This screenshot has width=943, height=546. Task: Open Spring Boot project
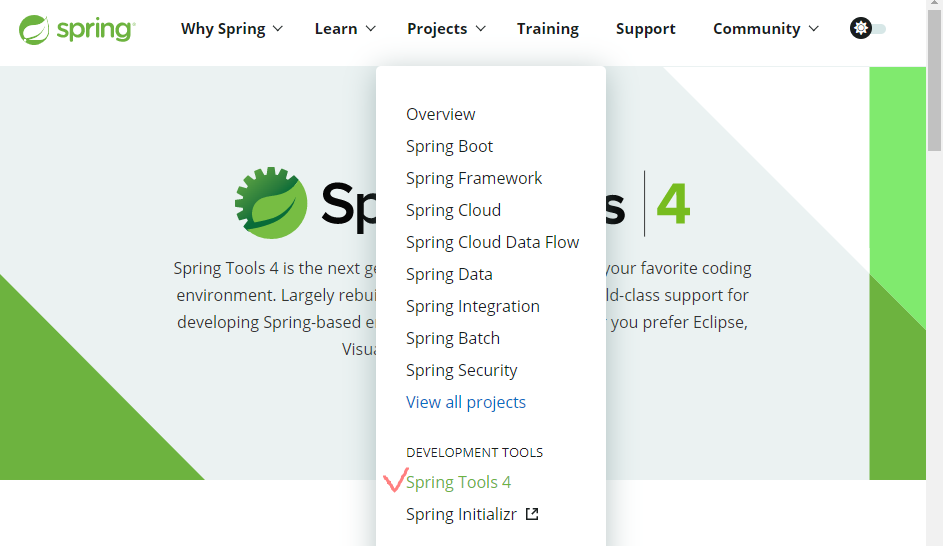[449, 146]
